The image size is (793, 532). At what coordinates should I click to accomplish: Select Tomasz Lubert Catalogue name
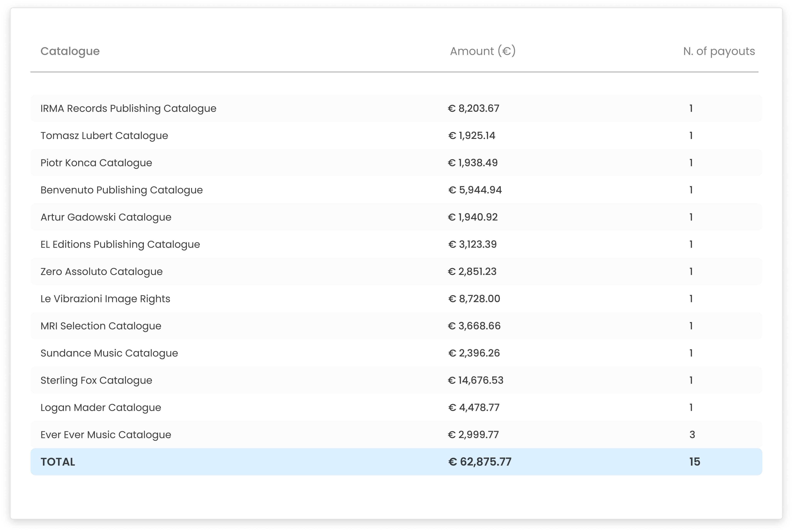[x=104, y=135]
